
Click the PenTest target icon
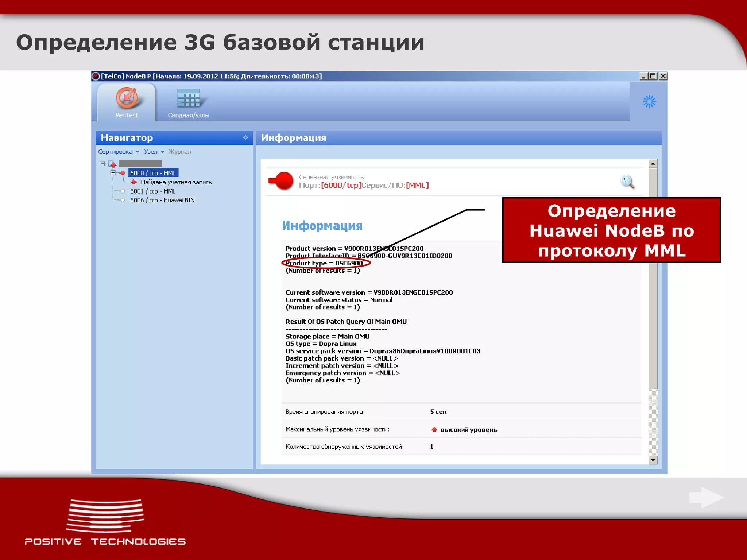click(127, 97)
